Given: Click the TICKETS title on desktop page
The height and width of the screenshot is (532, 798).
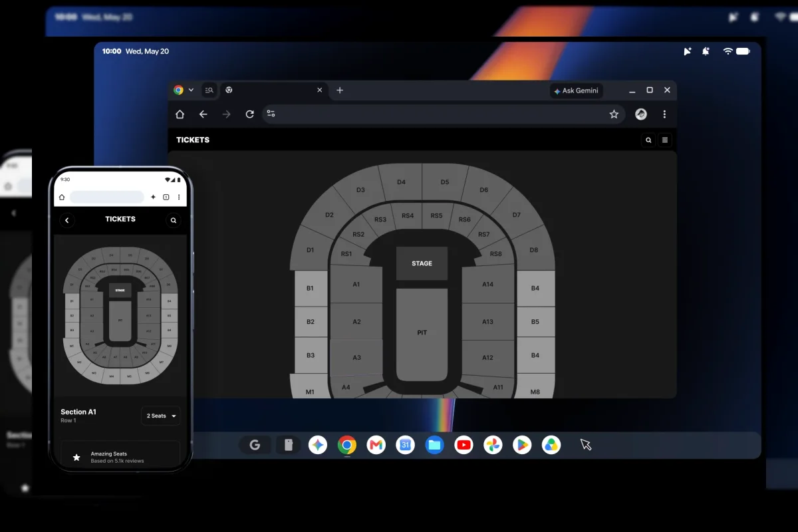Looking at the screenshot, I should (193, 140).
